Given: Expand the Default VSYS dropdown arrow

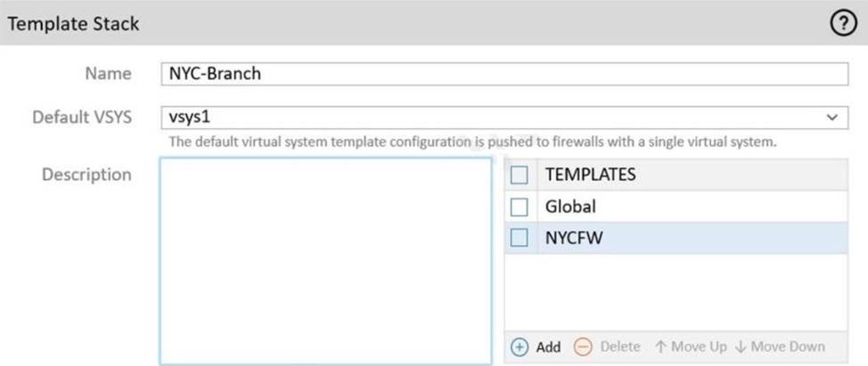Looking at the screenshot, I should pos(832,117).
